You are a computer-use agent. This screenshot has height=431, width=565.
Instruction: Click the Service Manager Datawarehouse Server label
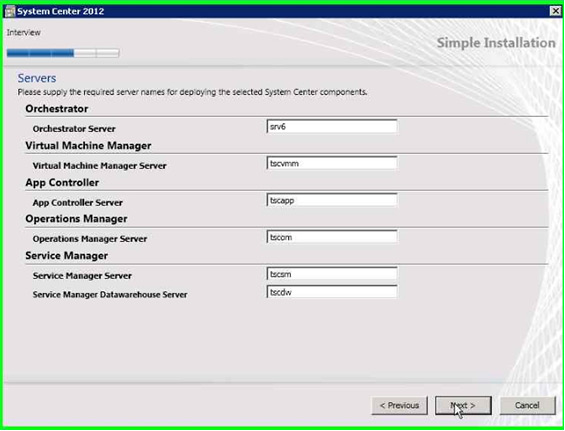(x=110, y=294)
